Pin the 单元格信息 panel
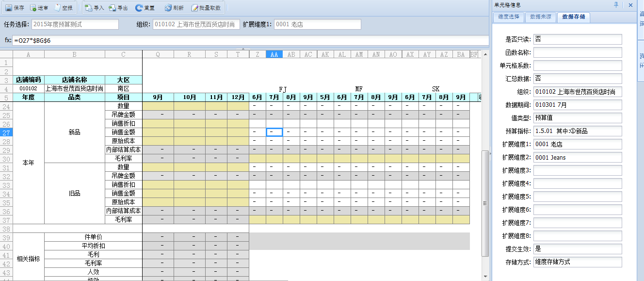This screenshot has height=281, width=644. tap(616, 5)
